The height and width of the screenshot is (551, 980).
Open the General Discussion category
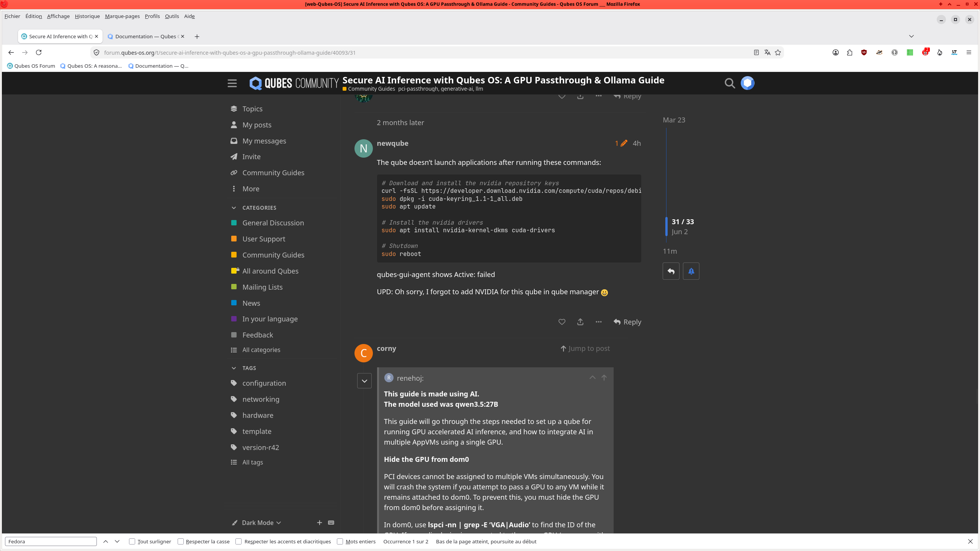pyautogui.click(x=273, y=223)
